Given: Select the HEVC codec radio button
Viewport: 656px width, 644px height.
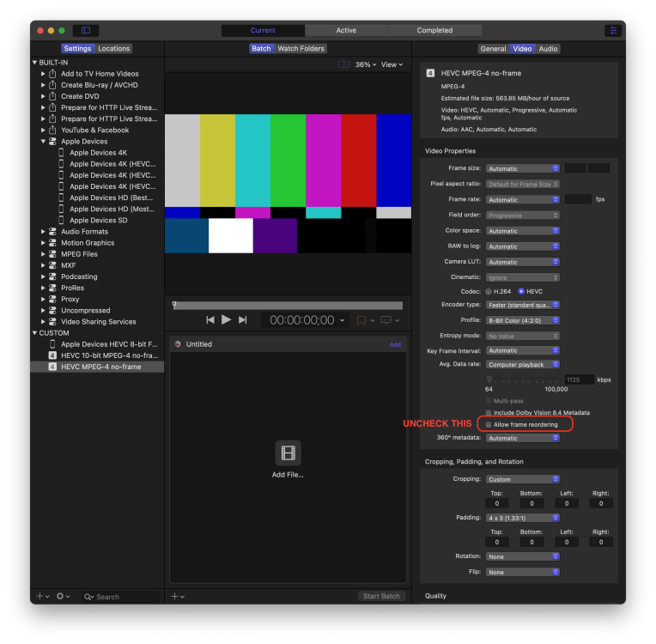Looking at the screenshot, I should 521,291.
